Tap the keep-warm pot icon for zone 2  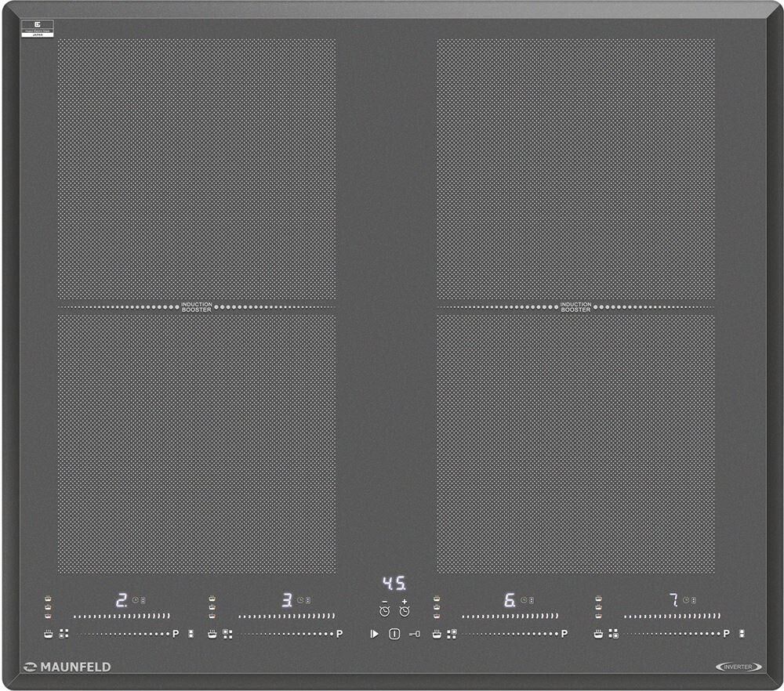tap(48, 633)
